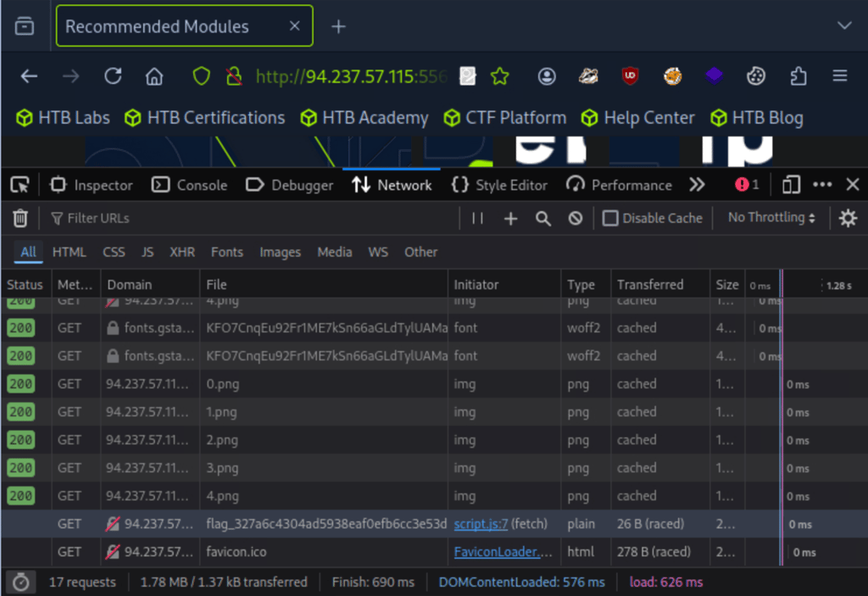Open HTB Academy bookmark
The height and width of the screenshot is (596, 868).
(364, 118)
